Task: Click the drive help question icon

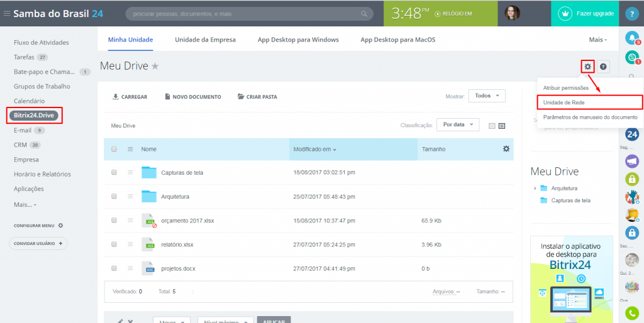Action: point(603,67)
